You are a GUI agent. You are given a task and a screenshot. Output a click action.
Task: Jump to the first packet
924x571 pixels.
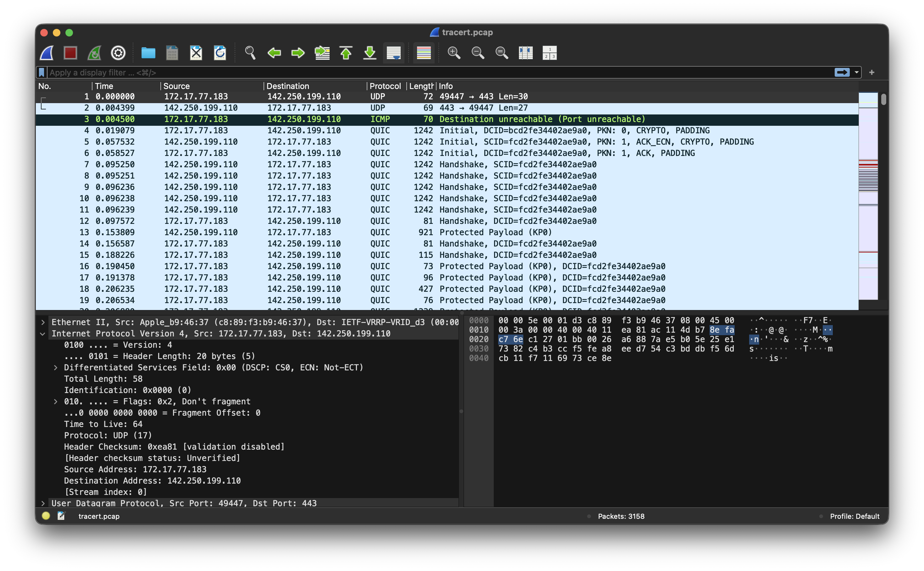pos(346,53)
